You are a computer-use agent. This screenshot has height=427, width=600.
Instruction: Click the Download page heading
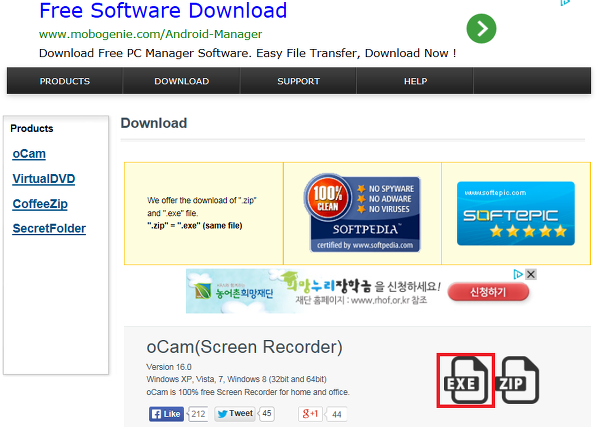click(154, 123)
